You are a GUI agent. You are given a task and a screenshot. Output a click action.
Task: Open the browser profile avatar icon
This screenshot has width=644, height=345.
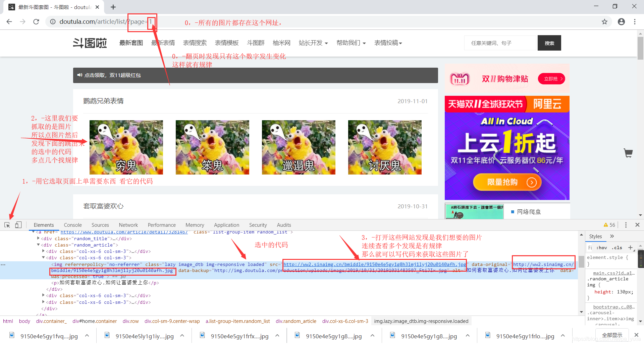[621, 21]
